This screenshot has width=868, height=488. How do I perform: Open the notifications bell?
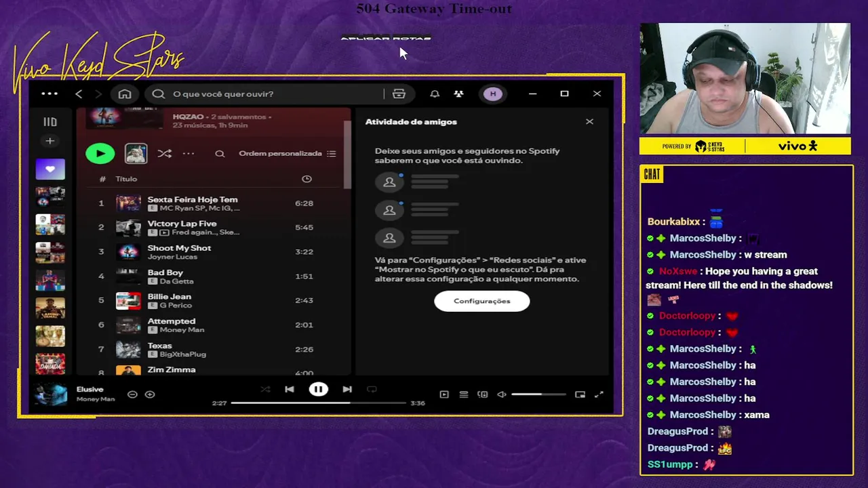[435, 94]
